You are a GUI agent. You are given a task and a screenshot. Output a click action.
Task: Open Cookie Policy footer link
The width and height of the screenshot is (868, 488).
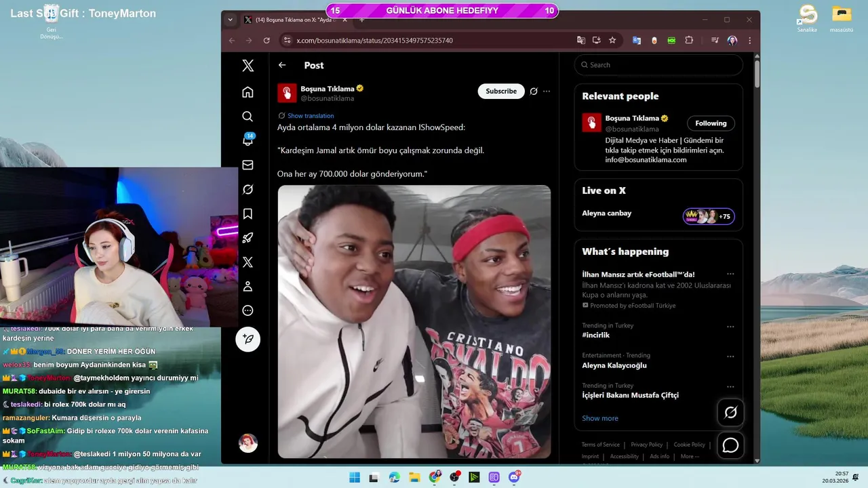tap(690, 445)
